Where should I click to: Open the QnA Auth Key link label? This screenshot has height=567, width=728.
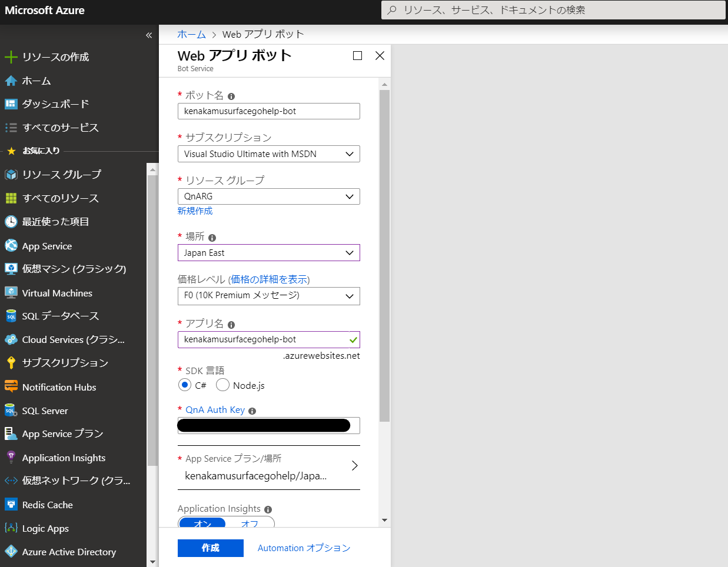[x=215, y=410]
